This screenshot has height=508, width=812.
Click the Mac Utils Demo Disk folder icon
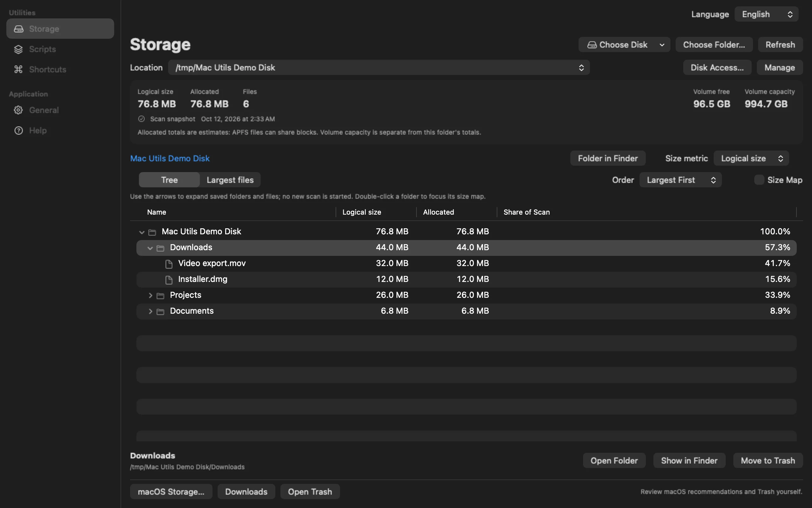152,232
